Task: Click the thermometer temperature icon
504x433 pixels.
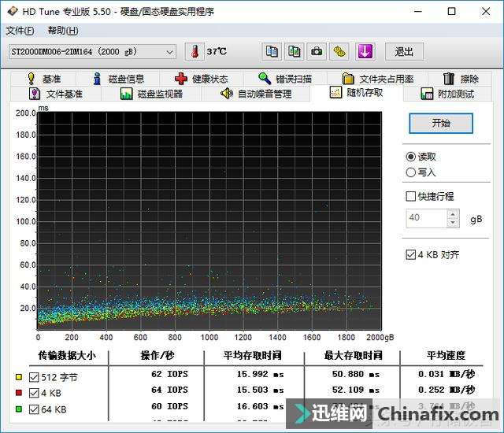Action: click(x=195, y=51)
